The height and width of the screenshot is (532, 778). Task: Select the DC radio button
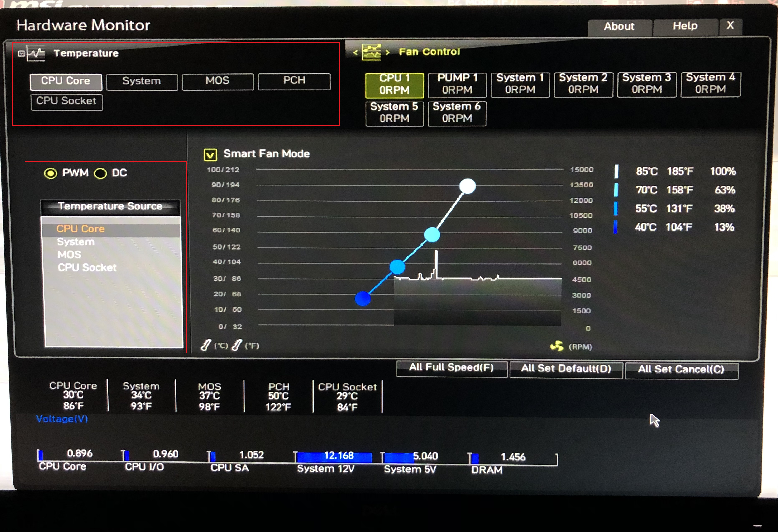click(100, 174)
